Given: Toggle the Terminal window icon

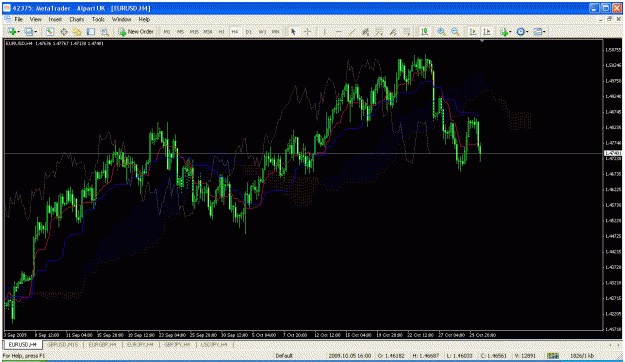Looking at the screenshot, I should pyautogui.click(x=90, y=31).
